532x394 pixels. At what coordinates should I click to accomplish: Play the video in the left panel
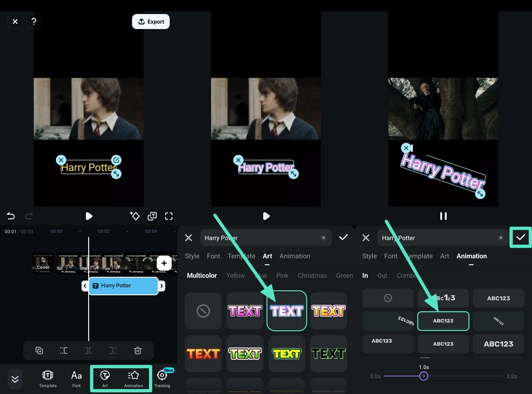click(x=89, y=216)
